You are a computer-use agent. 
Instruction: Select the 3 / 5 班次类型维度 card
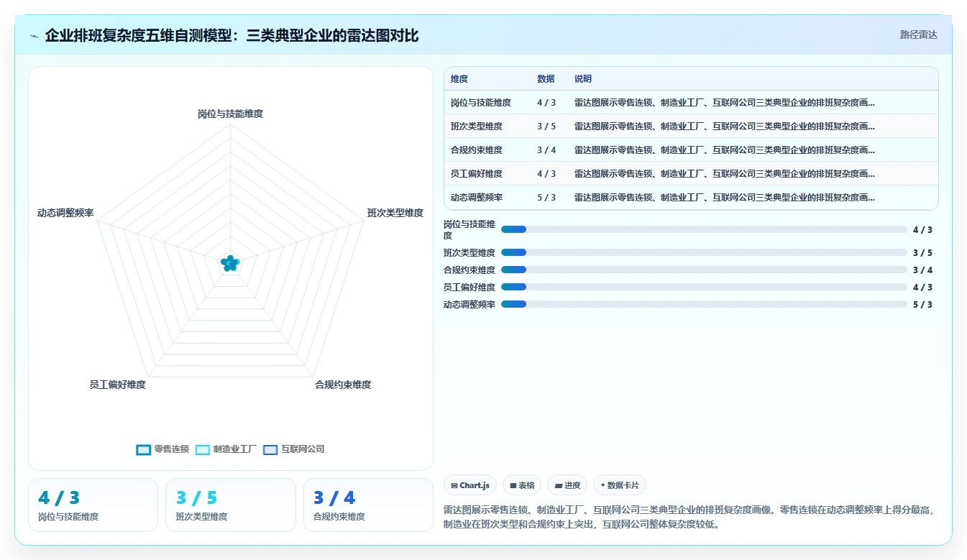pos(231,505)
